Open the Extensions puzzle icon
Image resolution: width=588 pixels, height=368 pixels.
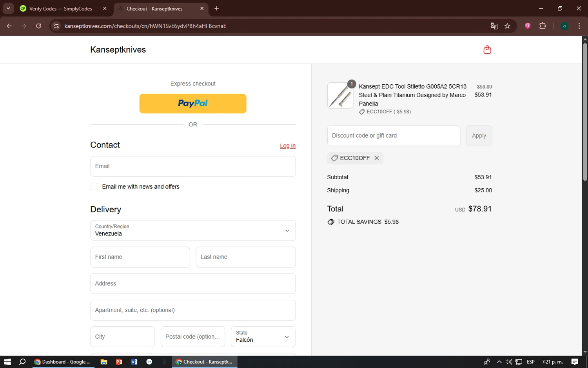pos(543,26)
